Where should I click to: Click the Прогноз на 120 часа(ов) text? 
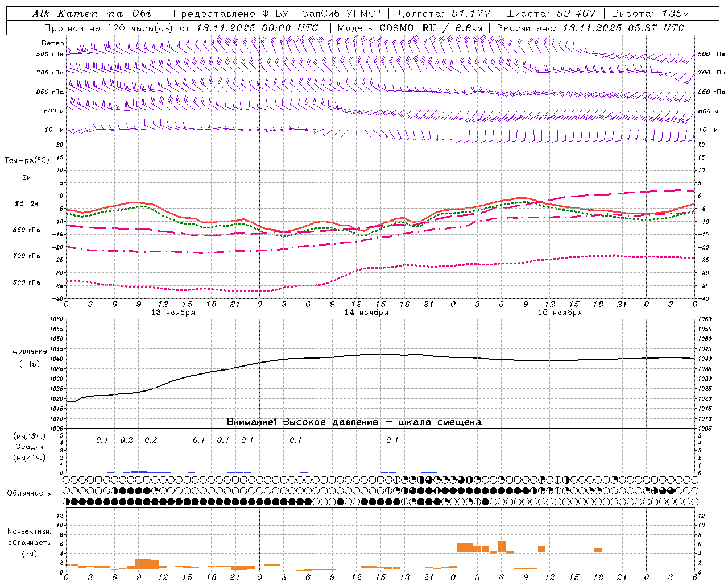point(109,28)
